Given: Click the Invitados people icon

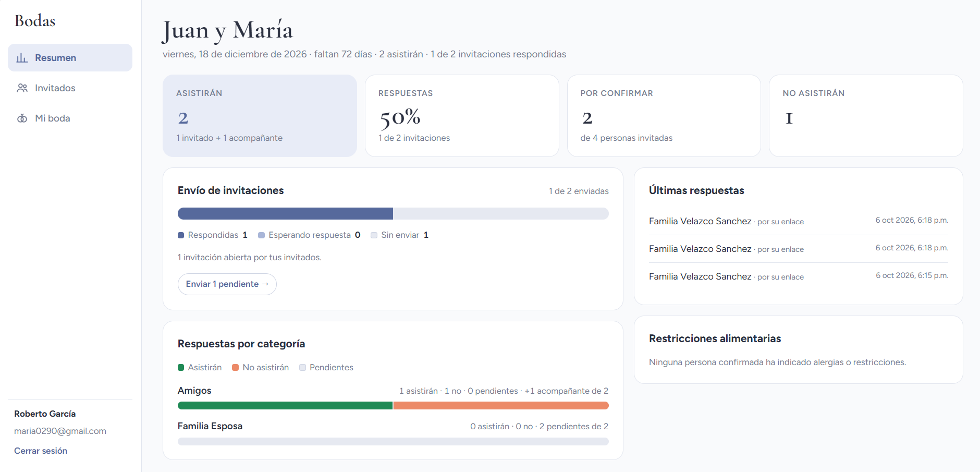Looking at the screenshot, I should [22, 88].
